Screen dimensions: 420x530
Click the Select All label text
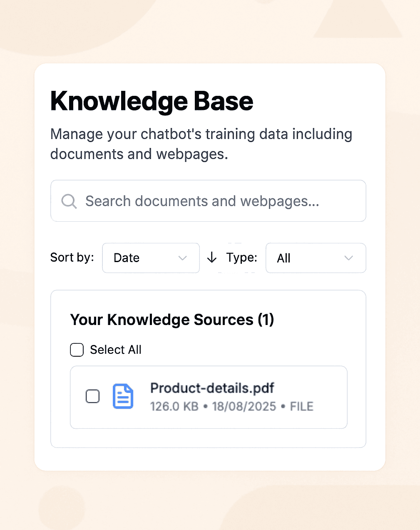pyautogui.click(x=116, y=350)
